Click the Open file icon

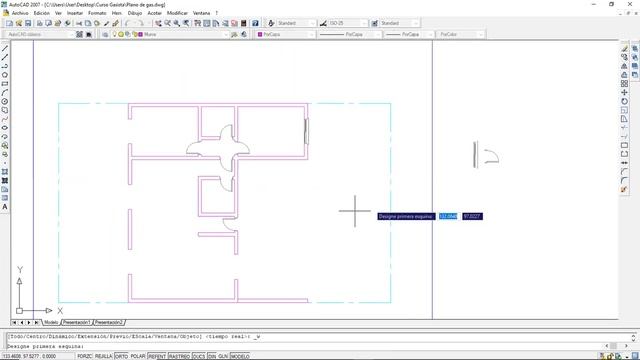click(19, 23)
